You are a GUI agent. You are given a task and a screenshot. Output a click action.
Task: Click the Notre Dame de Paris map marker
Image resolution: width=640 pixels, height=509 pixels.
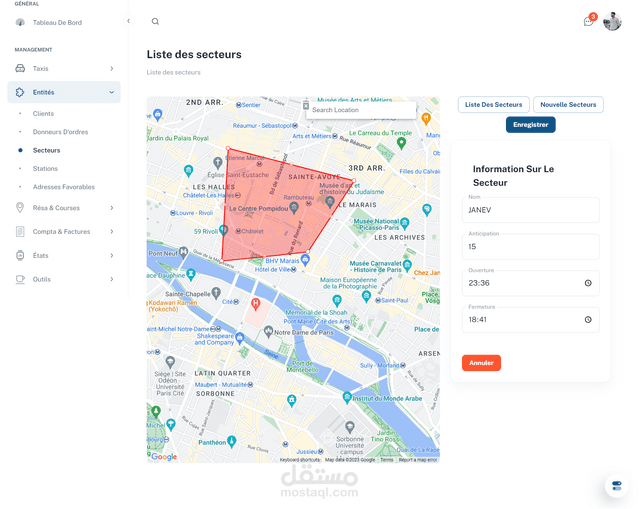tap(268, 331)
